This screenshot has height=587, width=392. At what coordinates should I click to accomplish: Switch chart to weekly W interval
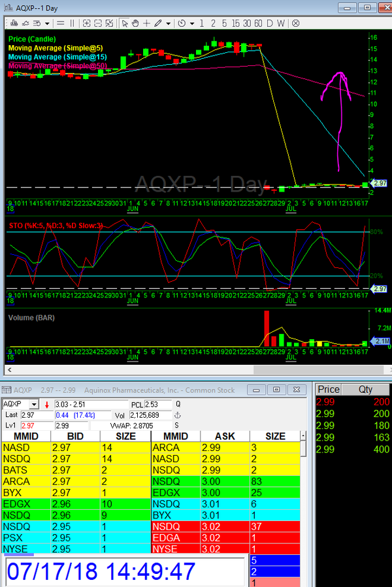[281, 23]
